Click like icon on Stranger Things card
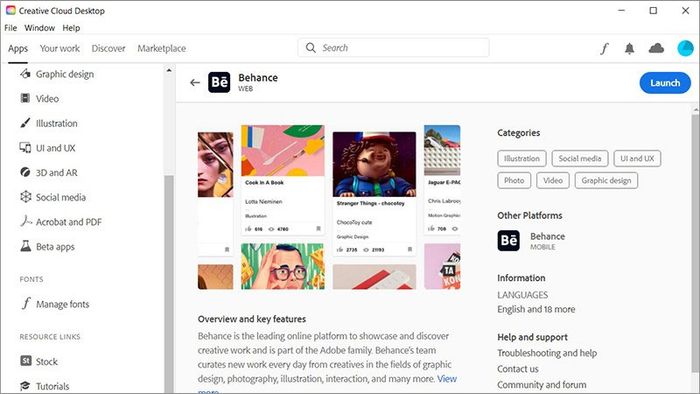Viewport: 700px width, 394px height. [340, 250]
